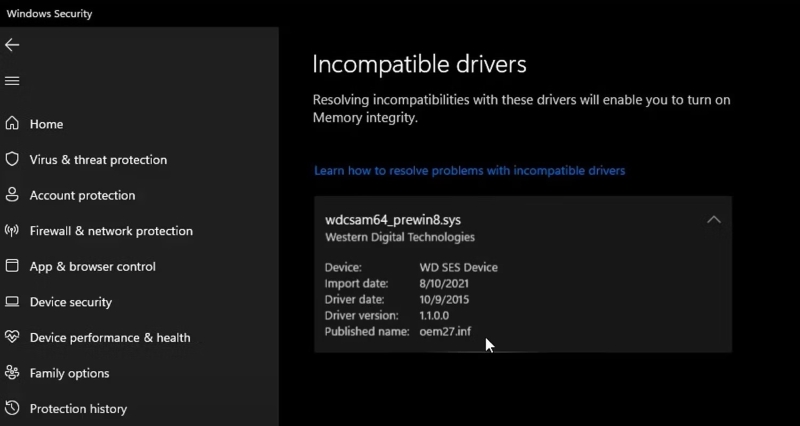
Task: Select the wdcsam64_prewin8.sys driver name
Action: (x=393, y=220)
